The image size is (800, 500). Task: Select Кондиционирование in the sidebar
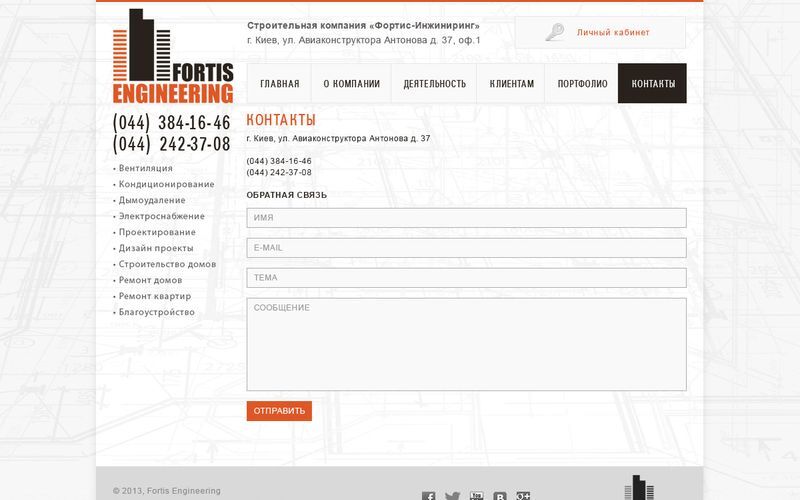click(x=166, y=184)
